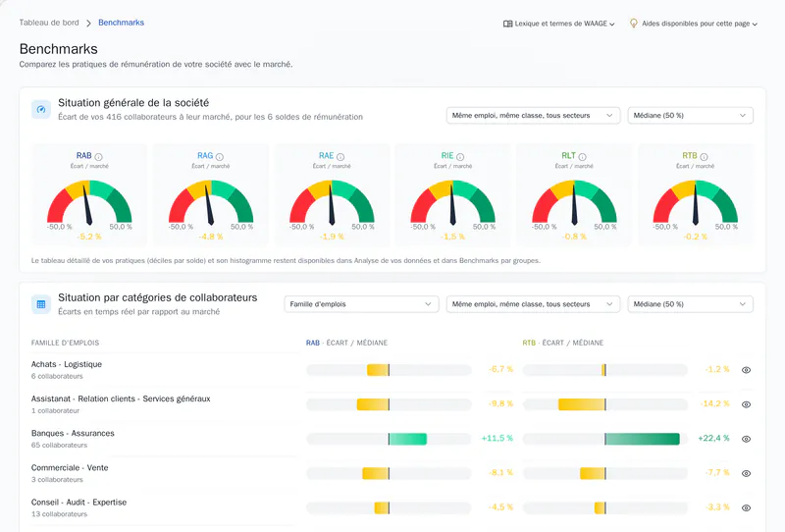Click the lightbulb icon for Aides

[x=633, y=23]
